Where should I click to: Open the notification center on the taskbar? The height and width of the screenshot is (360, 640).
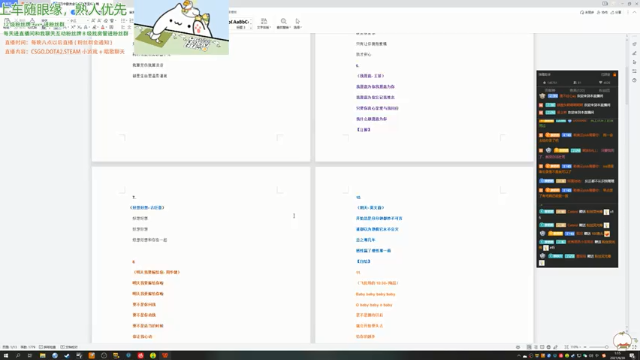tap(632, 356)
